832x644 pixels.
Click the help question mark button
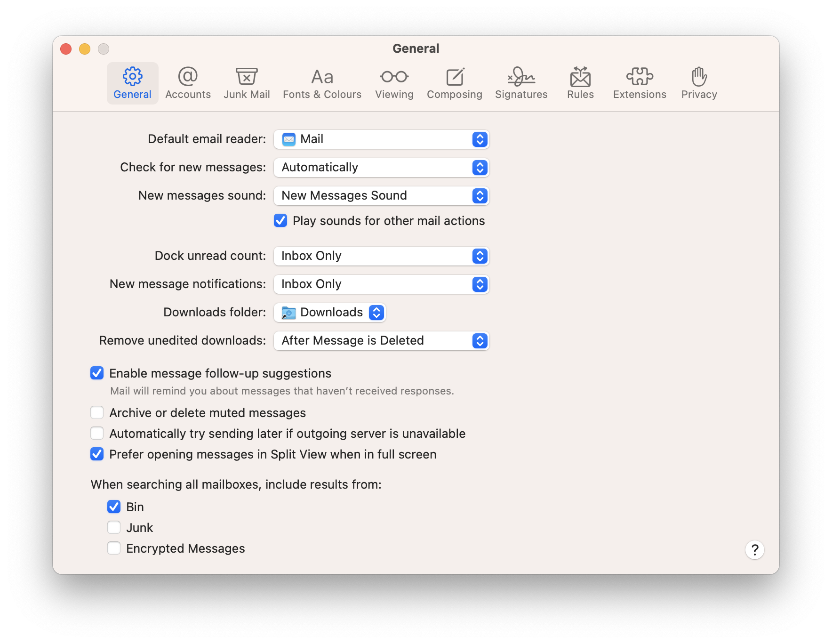(x=754, y=550)
